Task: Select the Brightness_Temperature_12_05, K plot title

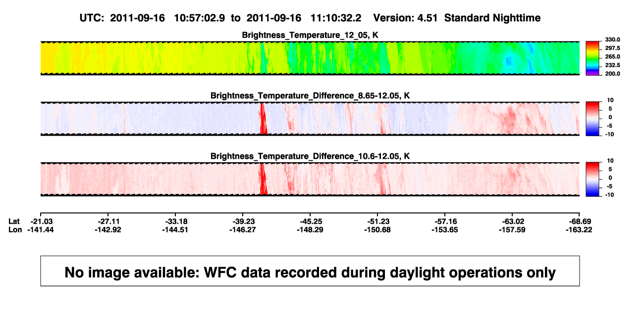Action: click(x=310, y=35)
